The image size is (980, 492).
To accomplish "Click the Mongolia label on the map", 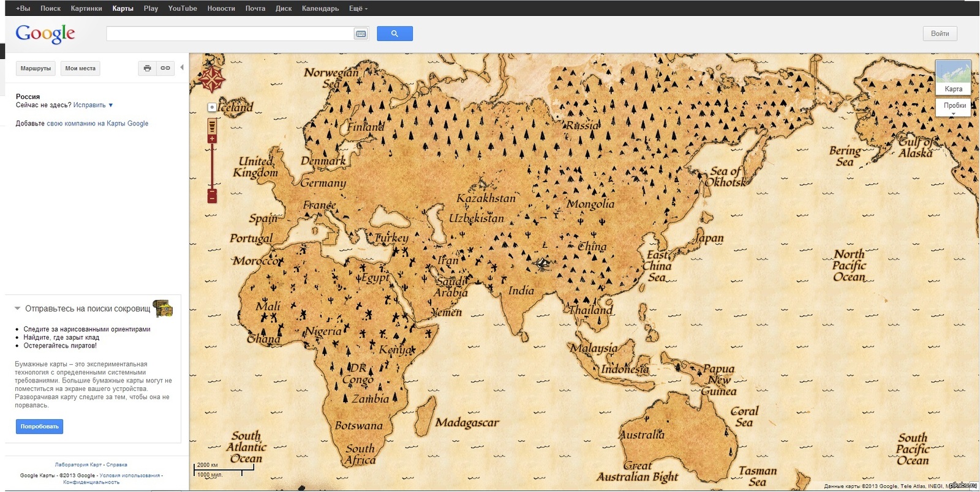I will [x=590, y=204].
